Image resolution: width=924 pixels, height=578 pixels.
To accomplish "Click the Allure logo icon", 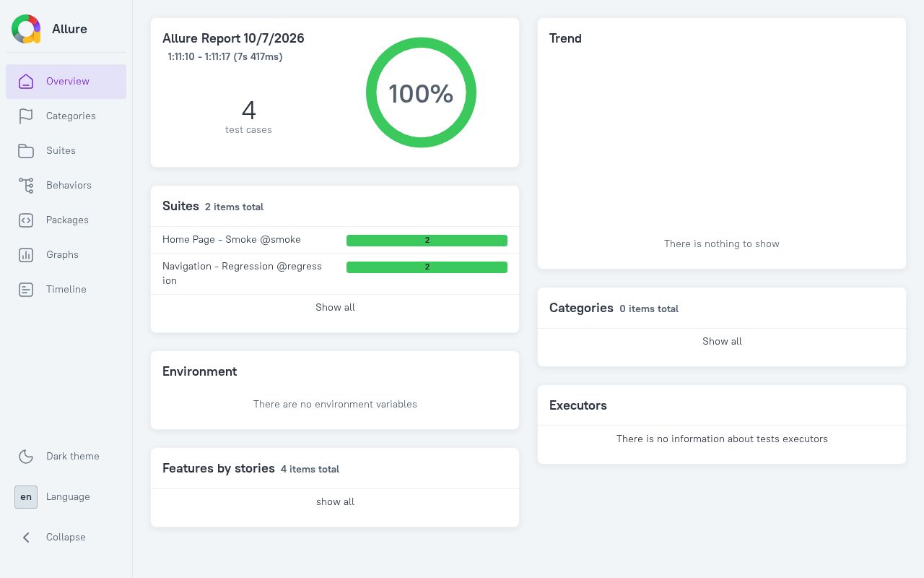I will tap(26, 29).
